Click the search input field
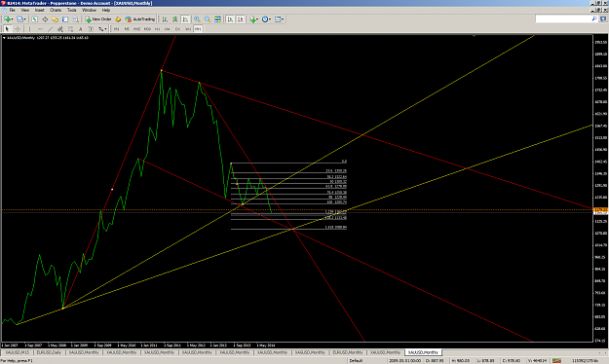The height and width of the screenshot is (364, 609). pyautogui.click(x=563, y=18)
